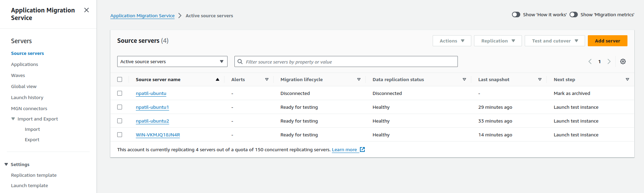Viewport: 644px width, 193px height.
Task: Click Launch test instance for npatil-ubuntu1
Action: pos(576,107)
